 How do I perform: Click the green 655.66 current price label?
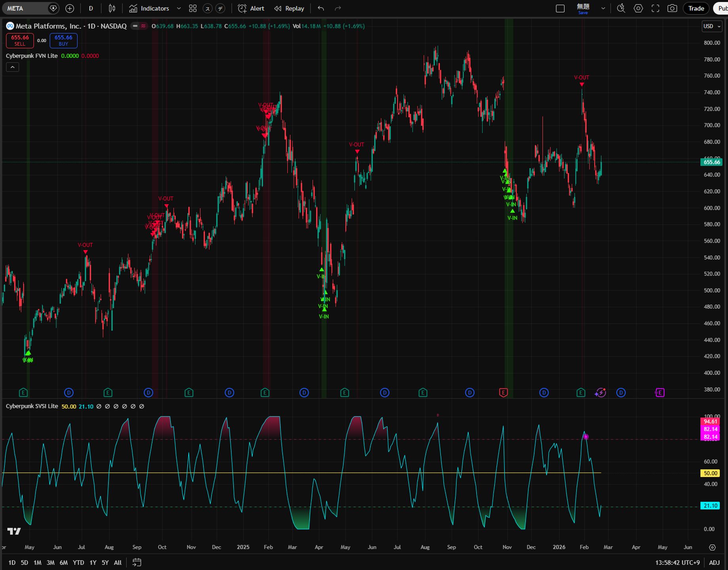tap(711, 162)
